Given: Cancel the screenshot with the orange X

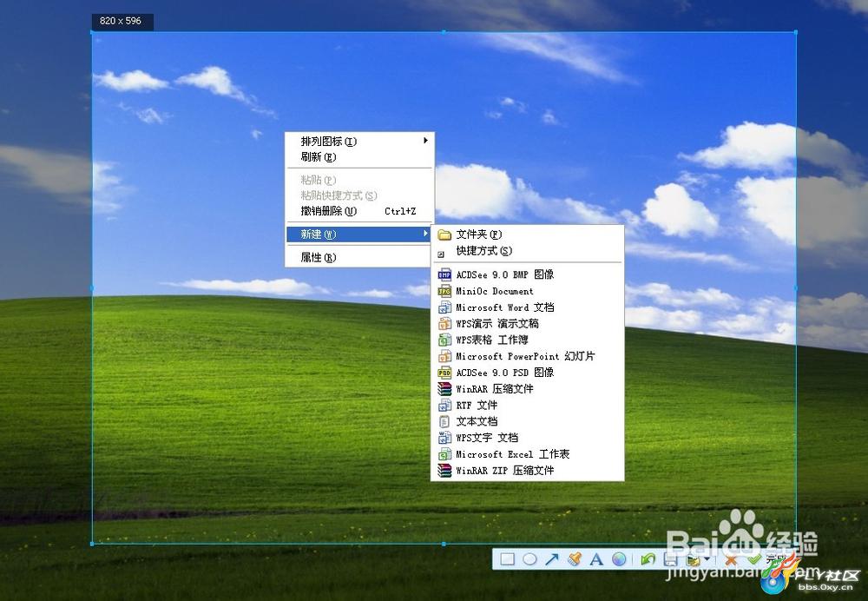Looking at the screenshot, I should [731, 559].
